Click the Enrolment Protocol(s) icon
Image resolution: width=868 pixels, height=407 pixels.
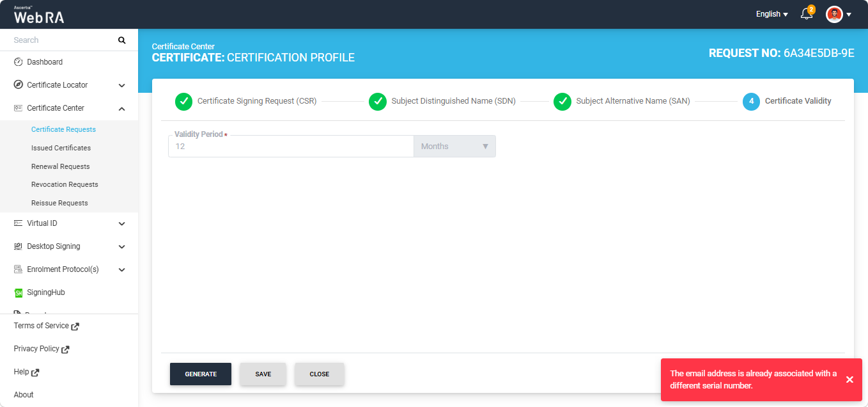point(19,269)
